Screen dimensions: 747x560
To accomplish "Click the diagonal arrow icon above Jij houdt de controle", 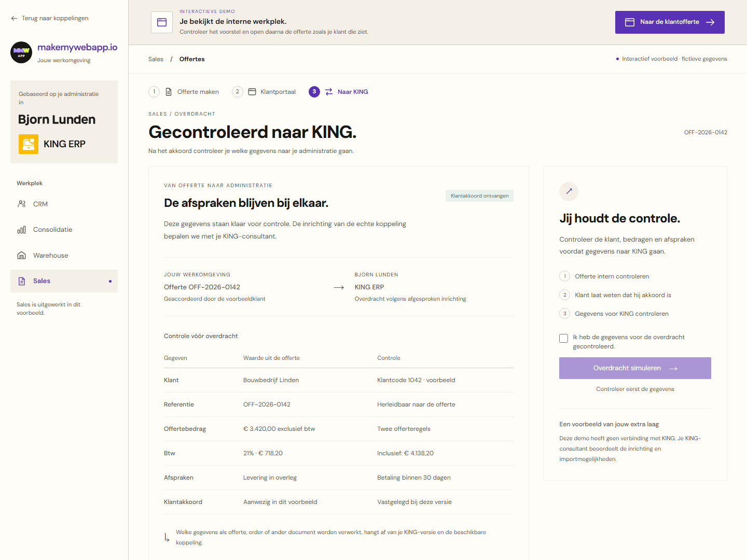I will pyautogui.click(x=569, y=191).
